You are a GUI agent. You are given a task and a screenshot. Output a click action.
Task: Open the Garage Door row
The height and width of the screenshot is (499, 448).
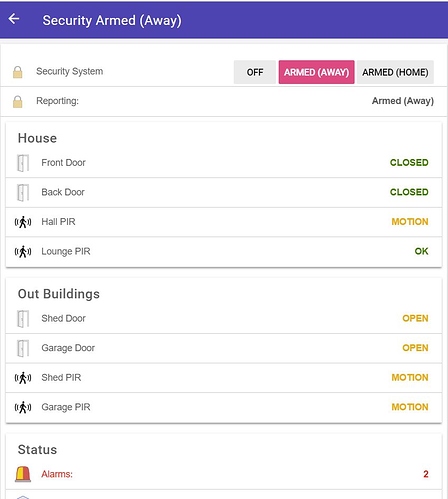click(x=224, y=348)
